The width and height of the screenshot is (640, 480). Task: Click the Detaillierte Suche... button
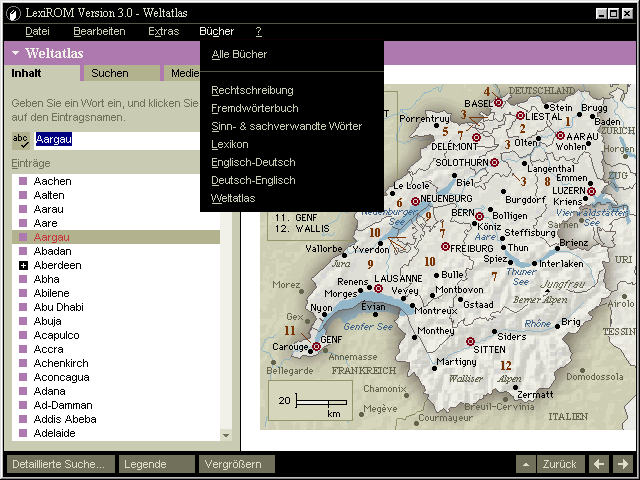point(61,464)
